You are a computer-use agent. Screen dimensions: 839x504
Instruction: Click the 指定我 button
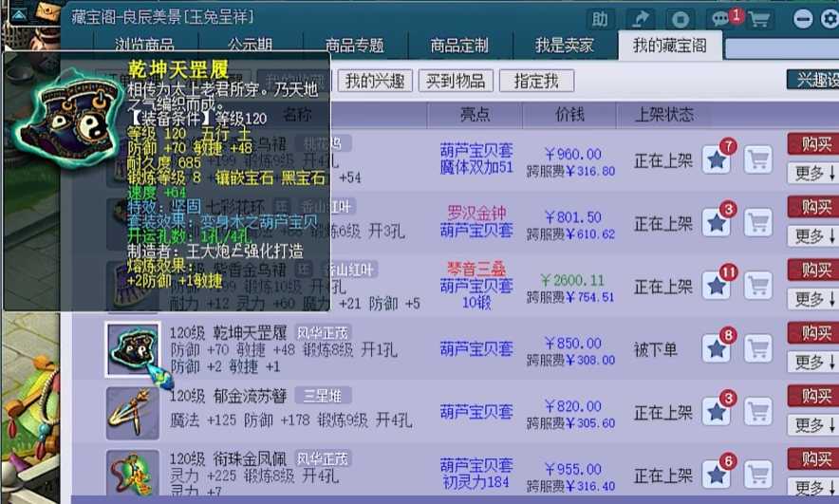tap(536, 81)
